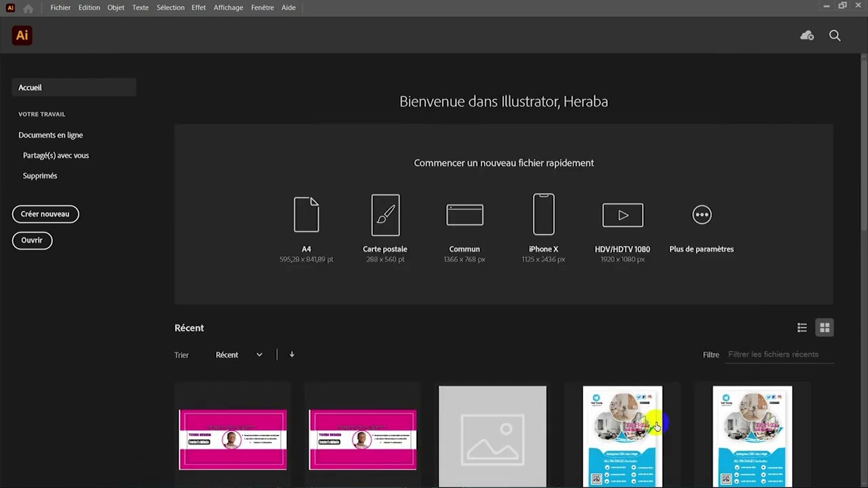868x488 pixels.
Task: Open the Fenêtre menu
Action: coord(262,7)
